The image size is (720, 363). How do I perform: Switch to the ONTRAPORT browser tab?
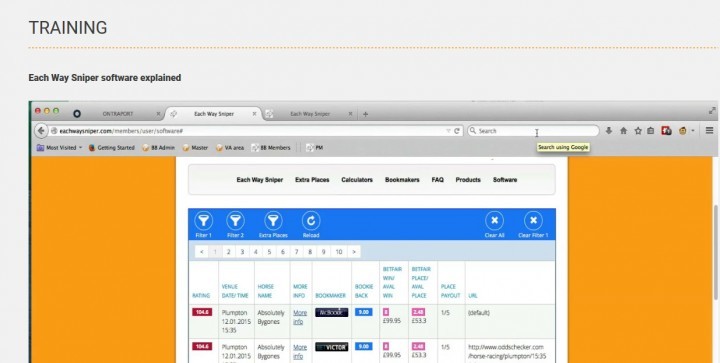(x=118, y=114)
